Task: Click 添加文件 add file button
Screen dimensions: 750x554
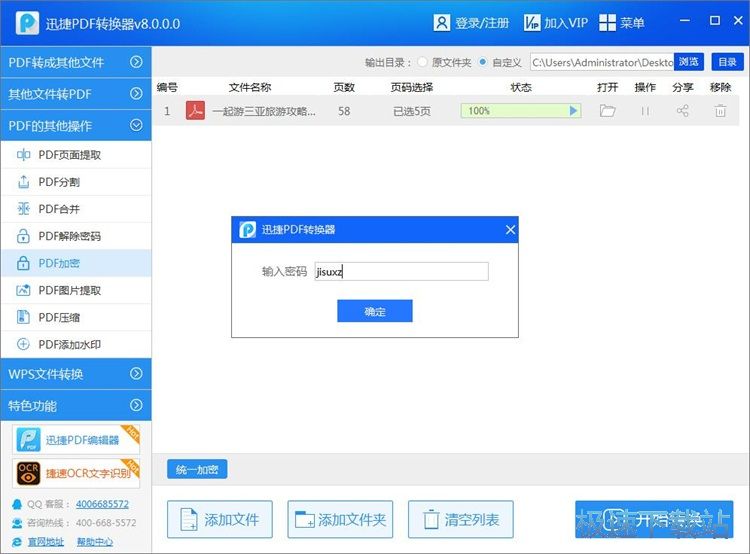Action: (220, 520)
